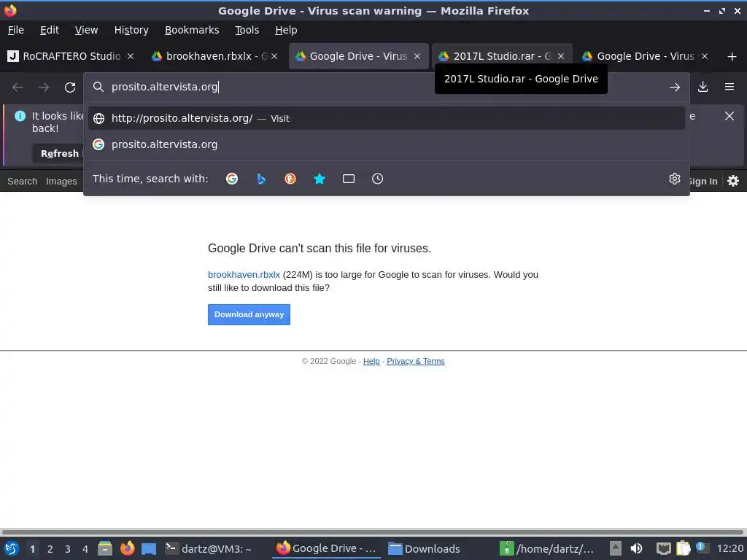Open the brookhaven.rbxlx file link
Image resolution: width=747 pixels, height=560 pixels.
244,275
